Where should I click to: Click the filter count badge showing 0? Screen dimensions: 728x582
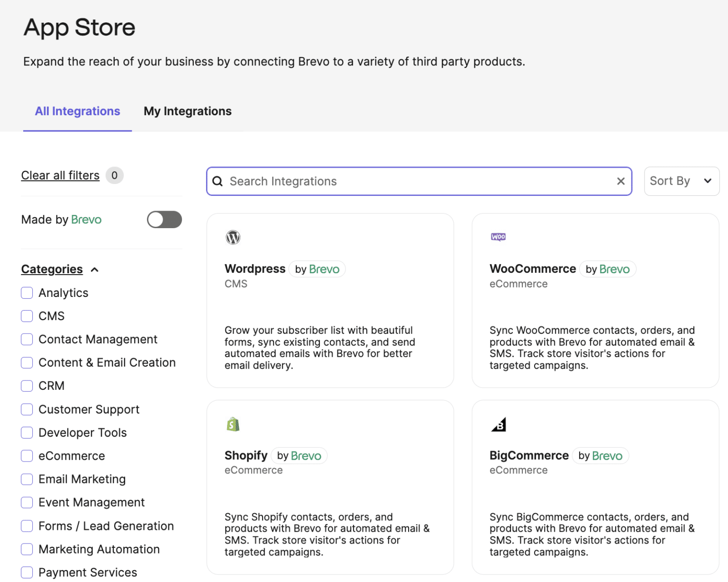click(115, 176)
